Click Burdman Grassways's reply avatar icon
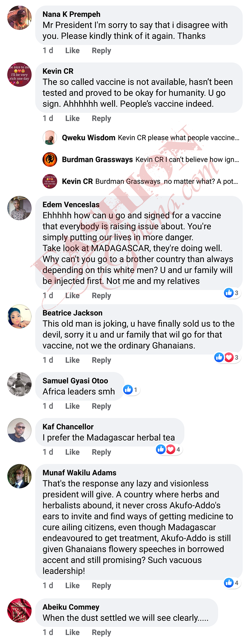Image resolution: width=250 pixels, height=644 pixels. point(50,160)
